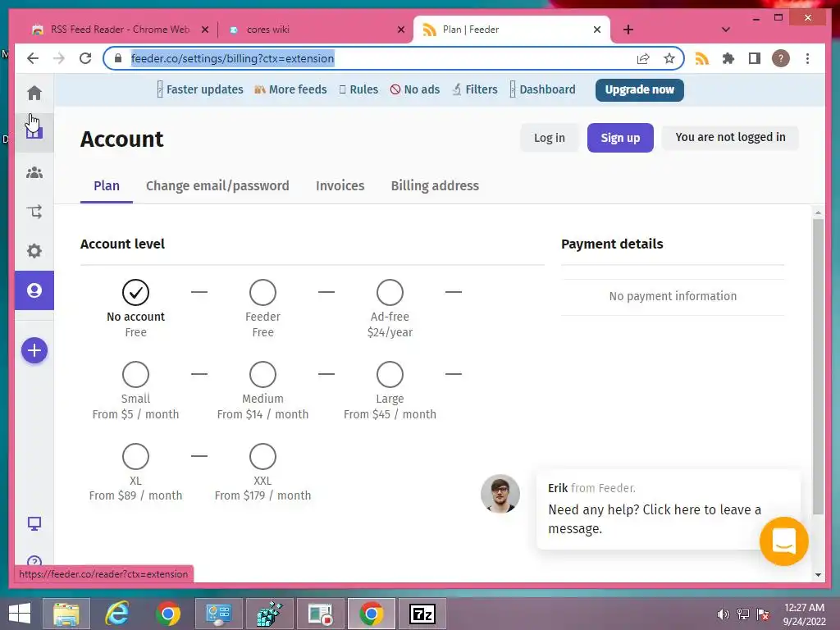This screenshot has width=840, height=630.
Task: Click the purple plus add-feed button
Action: pos(34,350)
